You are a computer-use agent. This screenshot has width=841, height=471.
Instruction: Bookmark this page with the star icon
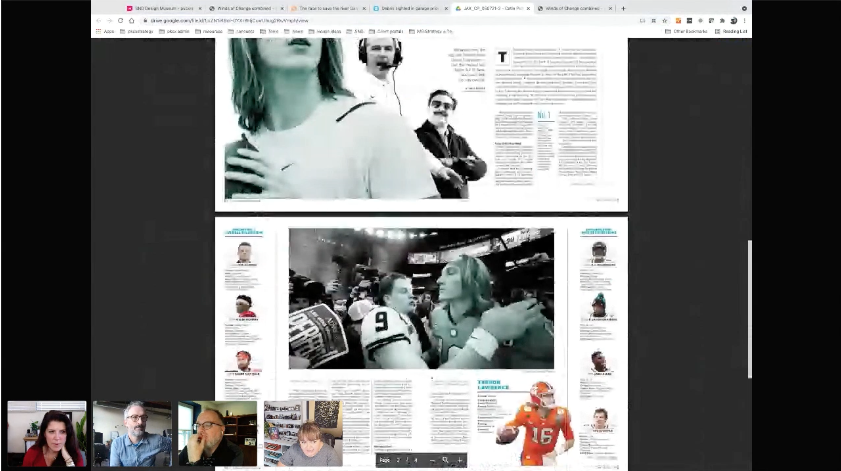pyautogui.click(x=665, y=20)
